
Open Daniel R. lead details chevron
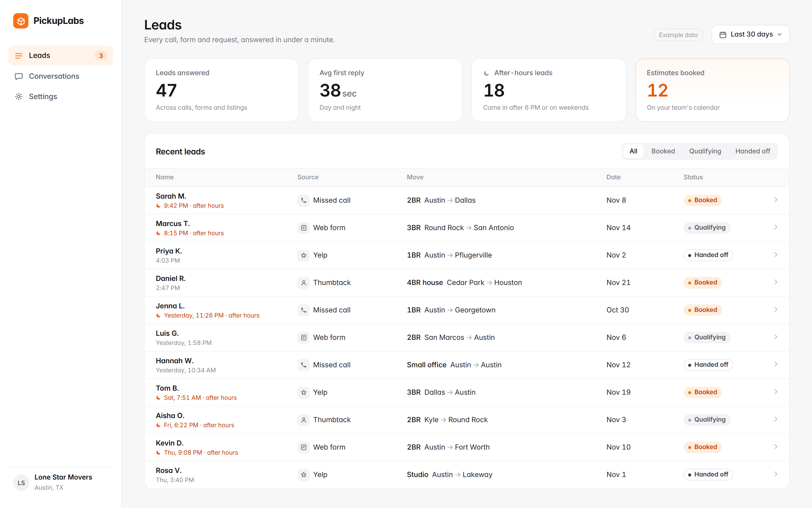point(776,282)
